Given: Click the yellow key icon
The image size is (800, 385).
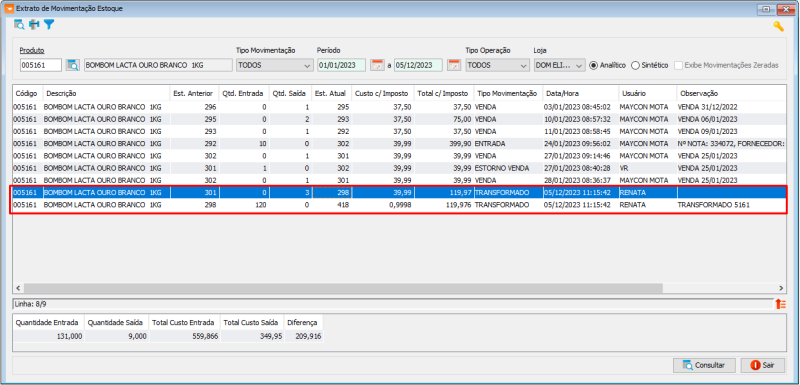Looking at the screenshot, I should pyautogui.click(x=779, y=27).
